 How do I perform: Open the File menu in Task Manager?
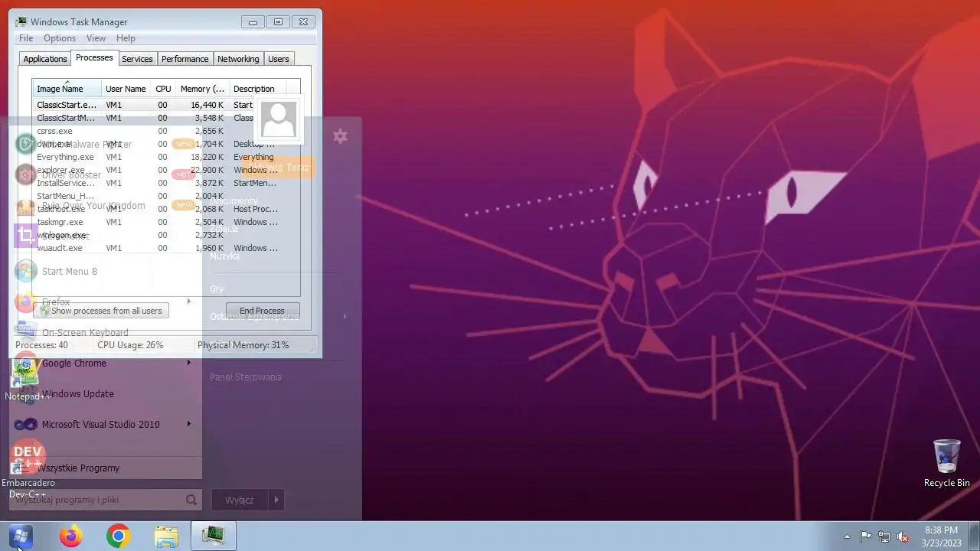[x=26, y=38]
